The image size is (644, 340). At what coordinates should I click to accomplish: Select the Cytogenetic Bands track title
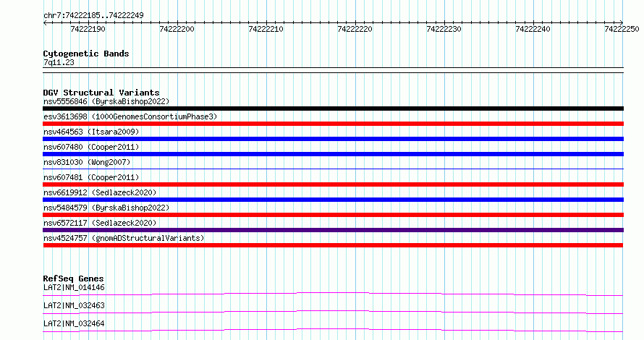(86, 54)
